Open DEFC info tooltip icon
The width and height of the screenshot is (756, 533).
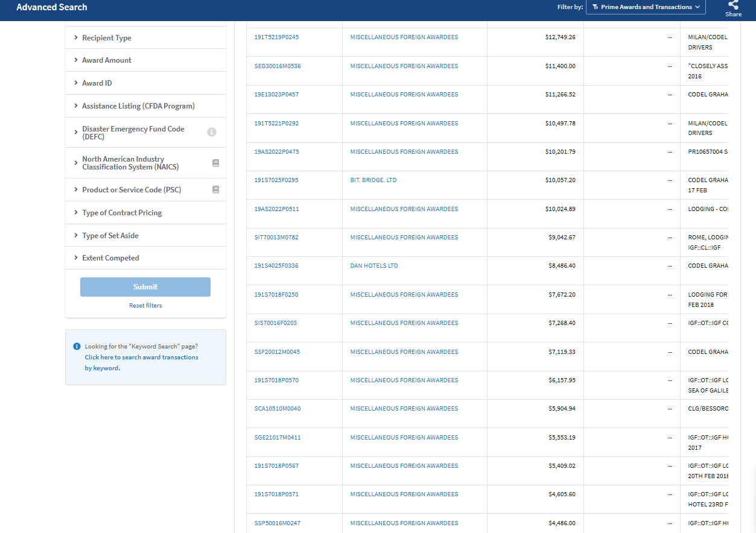pyautogui.click(x=212, y=132)
